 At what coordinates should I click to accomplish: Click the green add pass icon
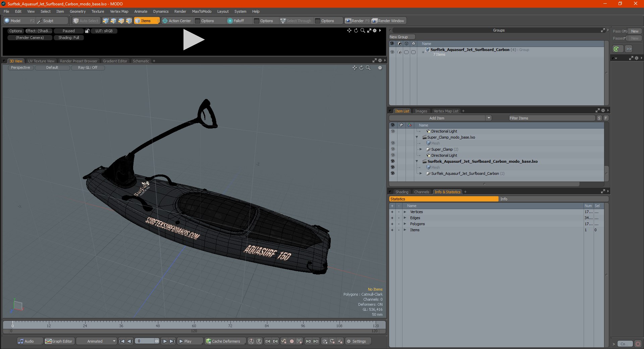click(616, 49)
